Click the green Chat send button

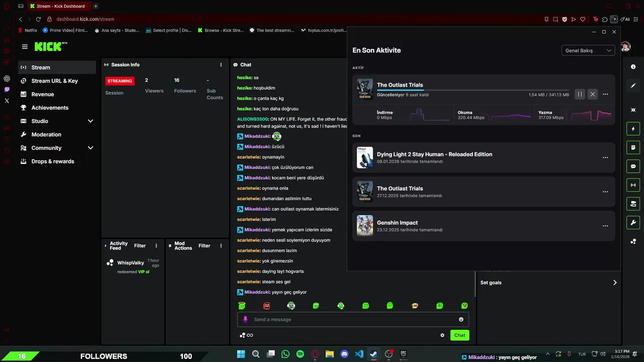pos(460,335)
